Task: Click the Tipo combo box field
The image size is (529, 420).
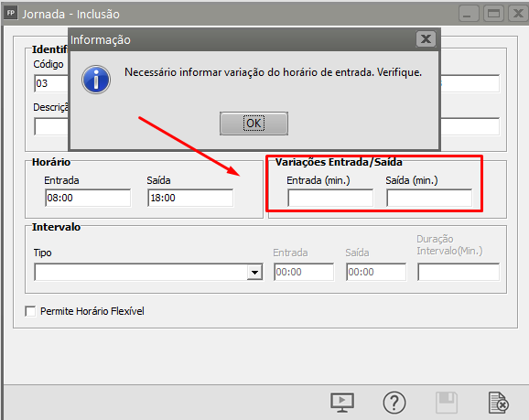Action: (x=148, y=273)
